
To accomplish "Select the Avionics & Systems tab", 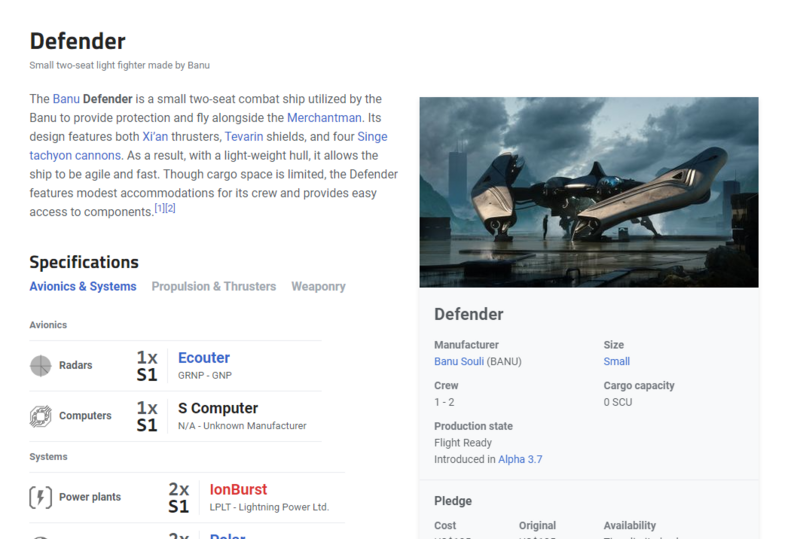I will pos(83,286).
